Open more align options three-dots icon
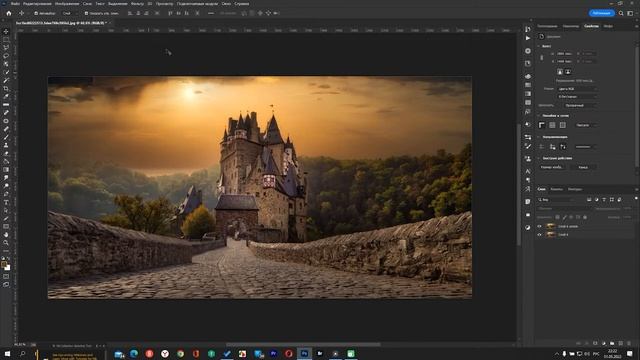 pos(211,13)
